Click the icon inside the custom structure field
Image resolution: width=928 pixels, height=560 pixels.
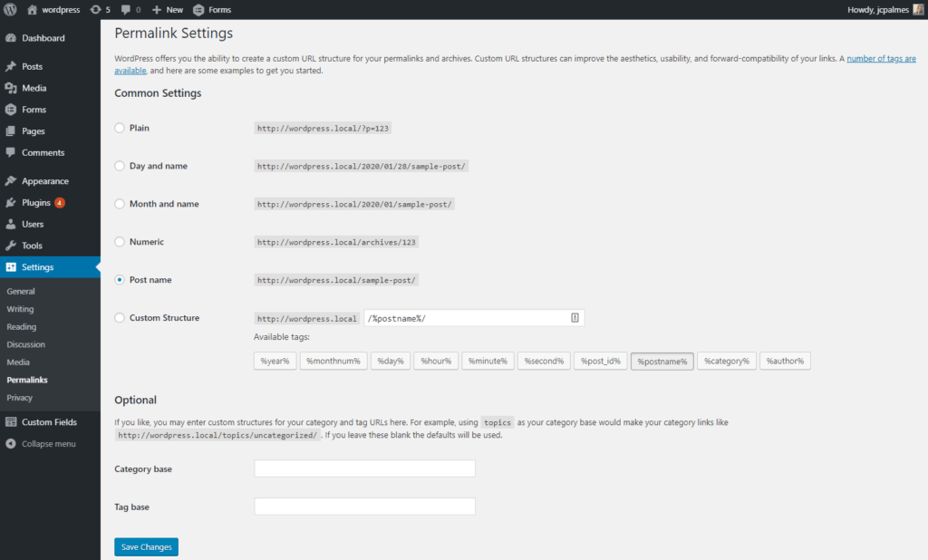[x=575, y=318]
